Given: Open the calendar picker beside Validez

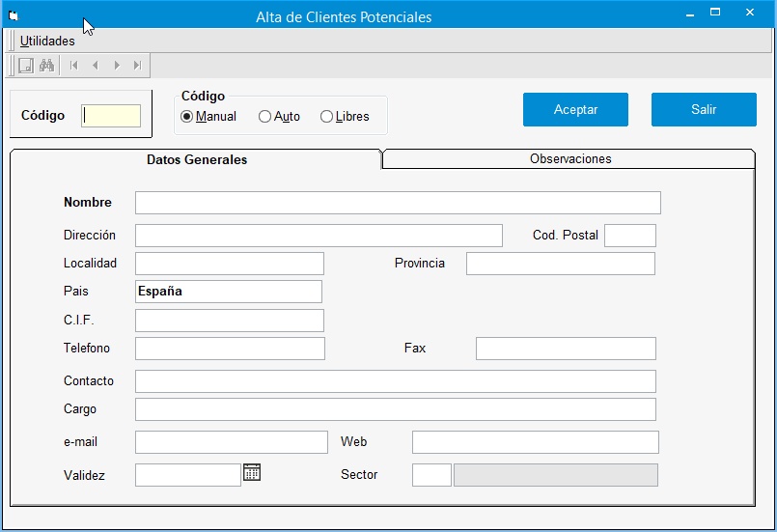Looking at the screenshot, I should tap(252, 472).
